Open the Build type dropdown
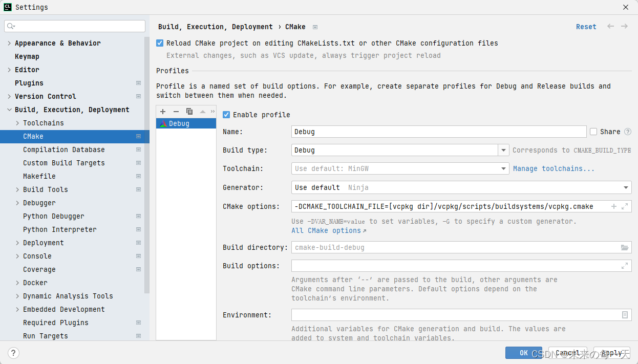This screenshot has height=364, width=638. pos(504,150)
